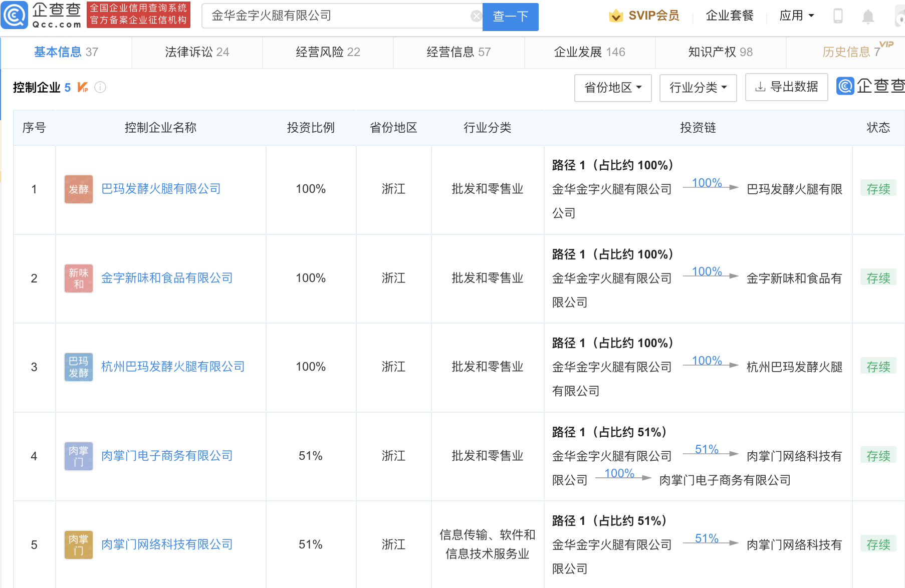Click the 控制企业名称 column header
The image size is (905, 588).
160,128
